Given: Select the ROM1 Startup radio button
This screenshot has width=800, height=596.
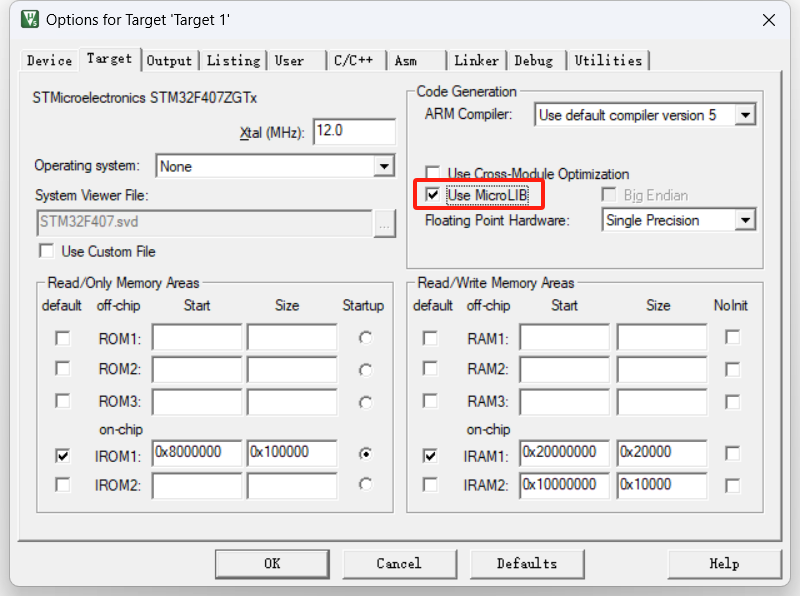Looking at the screenshot, I should (x=365, y=338).
